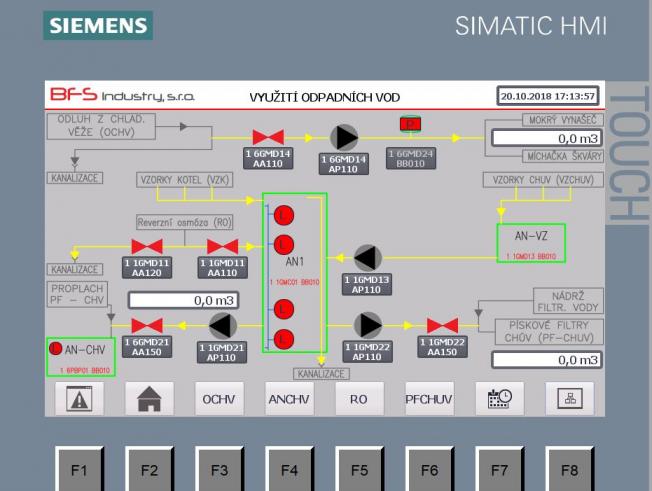Open the OCHV screen
652x491 pixels.
pyautogui.click(x=219, y=399)
